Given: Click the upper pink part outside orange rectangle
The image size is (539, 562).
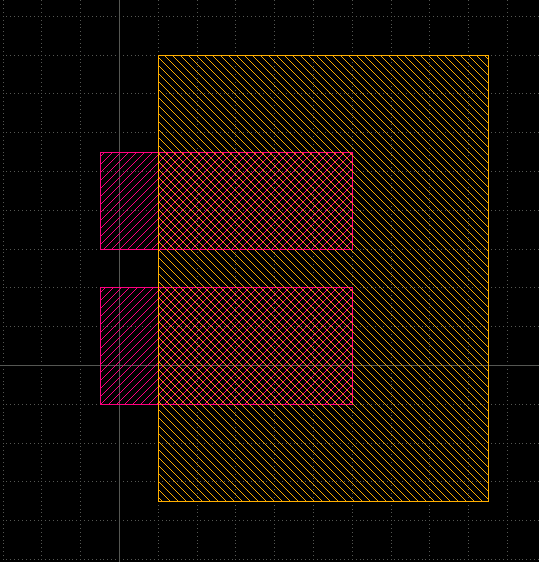Looking at the screenshot, I should (129, 201).
